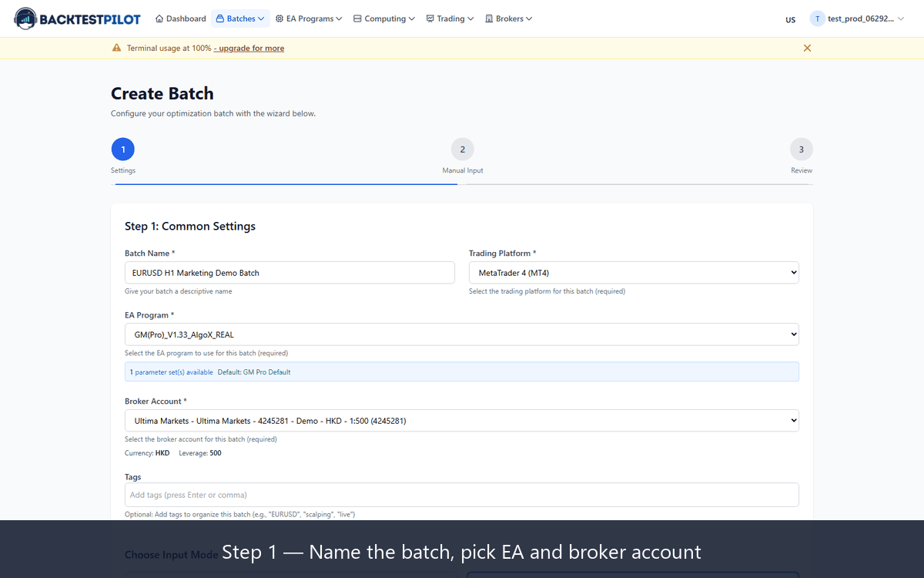Screen dimensions: 924x578
Task: Click the 'Create Batch' page title
Action: click(162, 94)
